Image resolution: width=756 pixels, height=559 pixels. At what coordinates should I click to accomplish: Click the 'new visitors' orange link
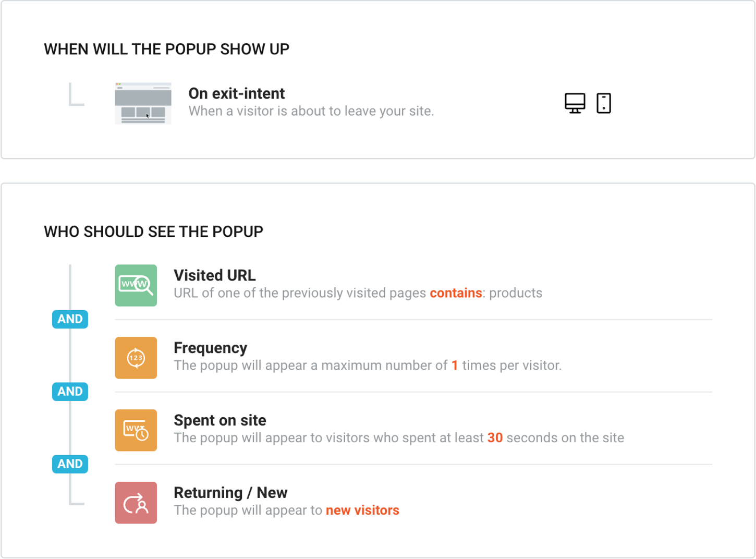(x=362, y=511)
